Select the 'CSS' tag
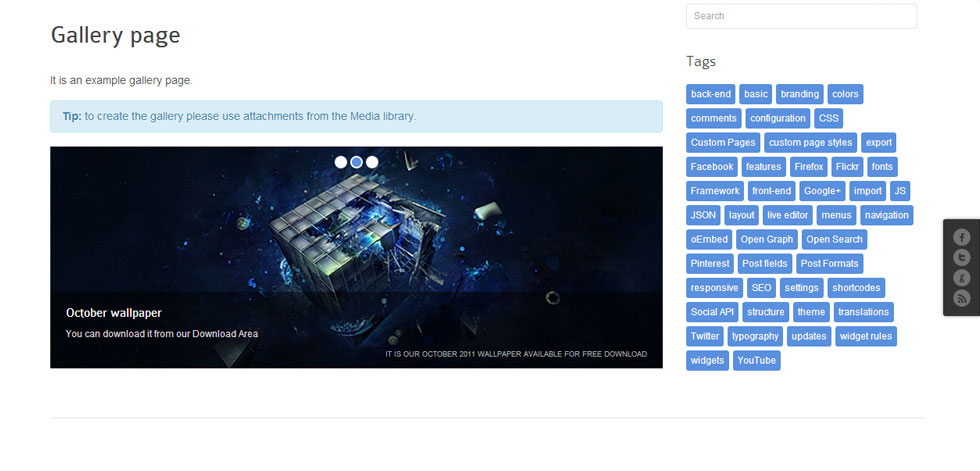This screenshot has width=980, height=471. coord(829,119)
